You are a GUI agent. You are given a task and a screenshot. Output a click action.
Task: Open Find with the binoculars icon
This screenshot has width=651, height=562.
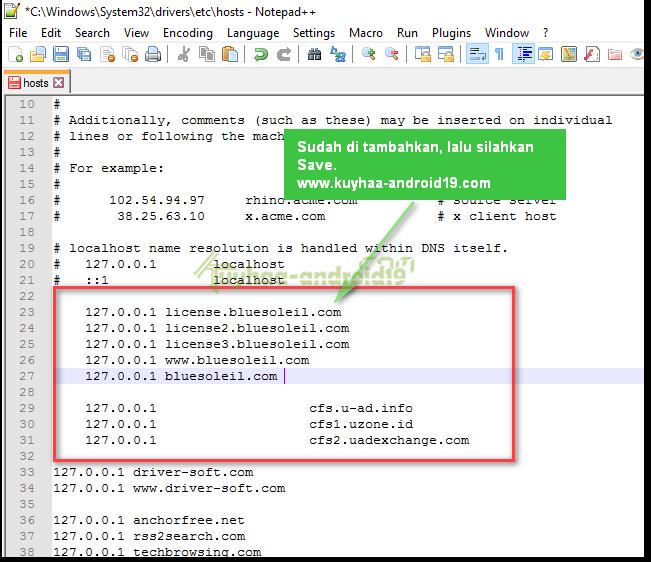(x=314, y=54)
